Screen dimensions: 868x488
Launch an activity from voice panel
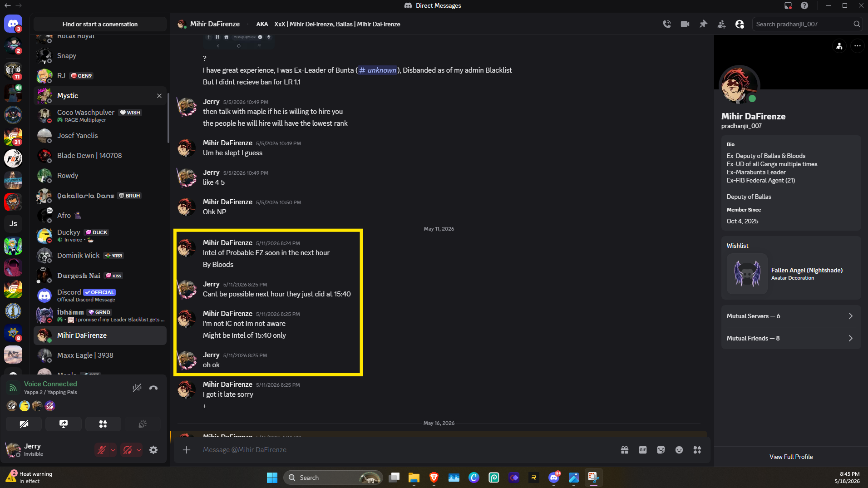point(103,424)
